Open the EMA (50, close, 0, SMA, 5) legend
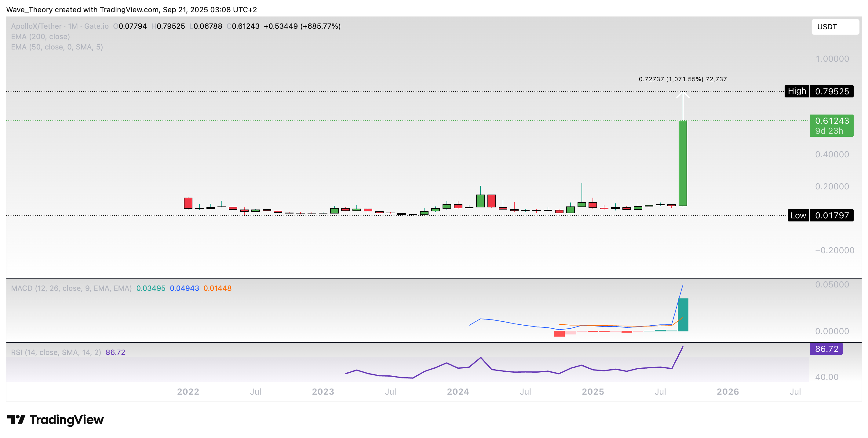This screenshot has width=868, height=438. tap(57, 47)
